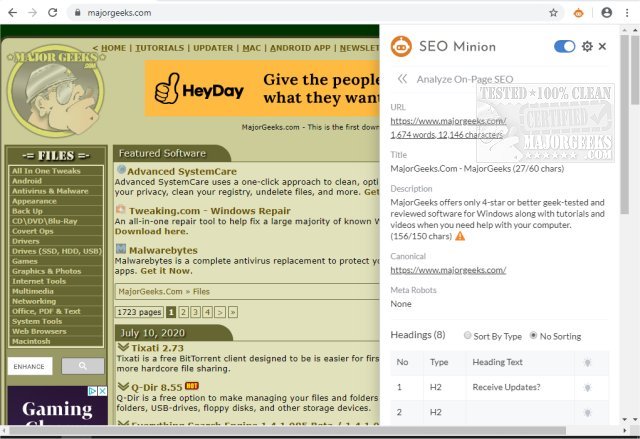Open the Drives (SSD, HDD, USB) category
This screenshot has height=439, width=640.
57,251
